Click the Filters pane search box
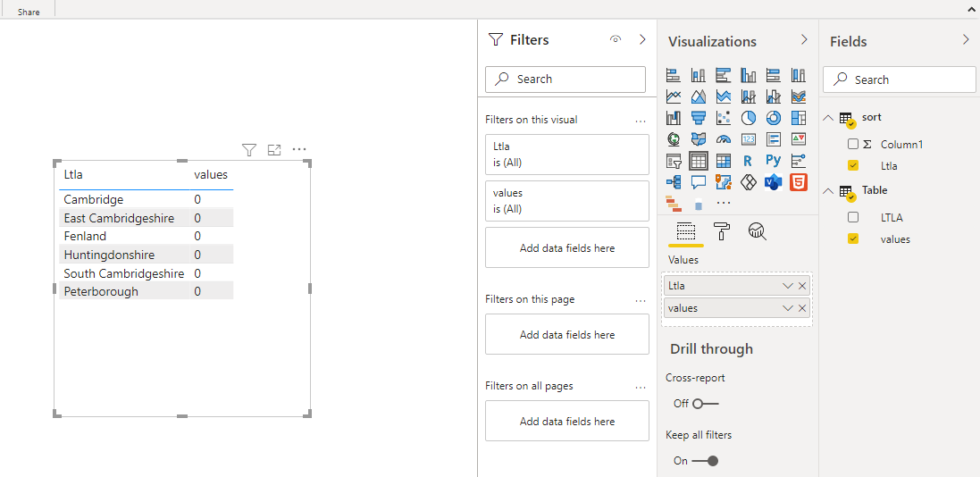Image resolution: width=980 pixels, height=477 pixels. [x=565, y=79]
